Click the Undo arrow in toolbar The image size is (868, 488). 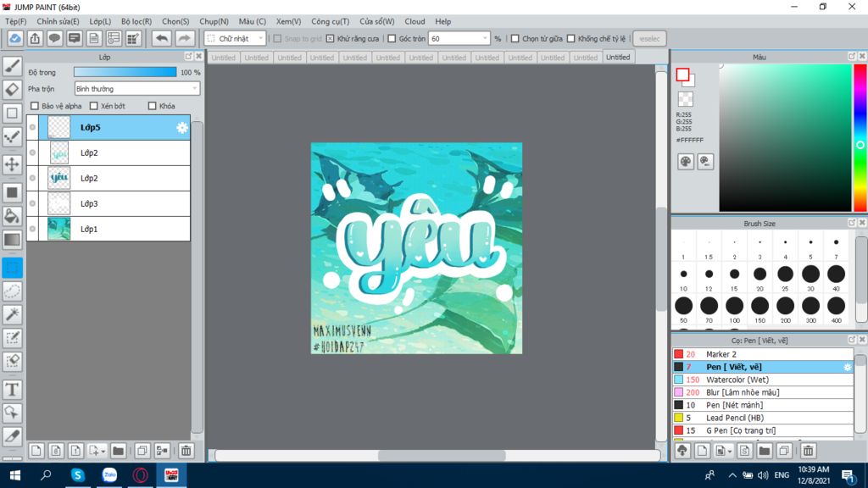click(162, 39)
